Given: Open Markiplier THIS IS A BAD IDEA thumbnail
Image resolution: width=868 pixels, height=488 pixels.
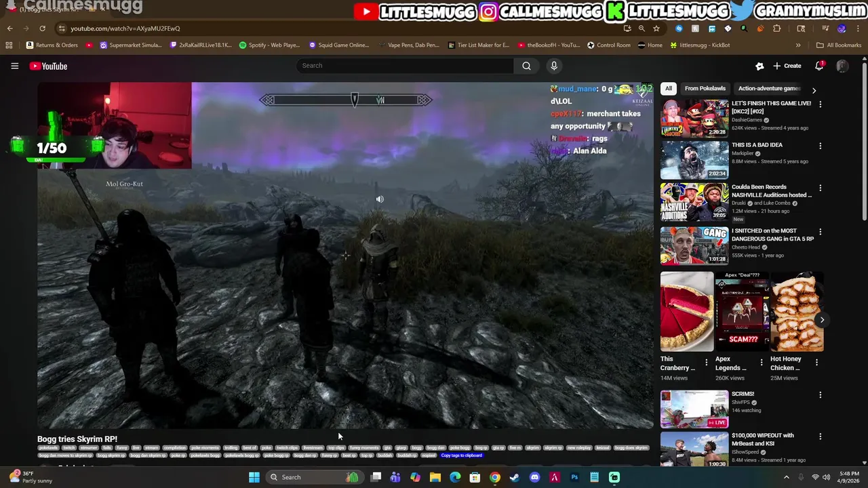Looking at the screenshot, I should 694,160.
